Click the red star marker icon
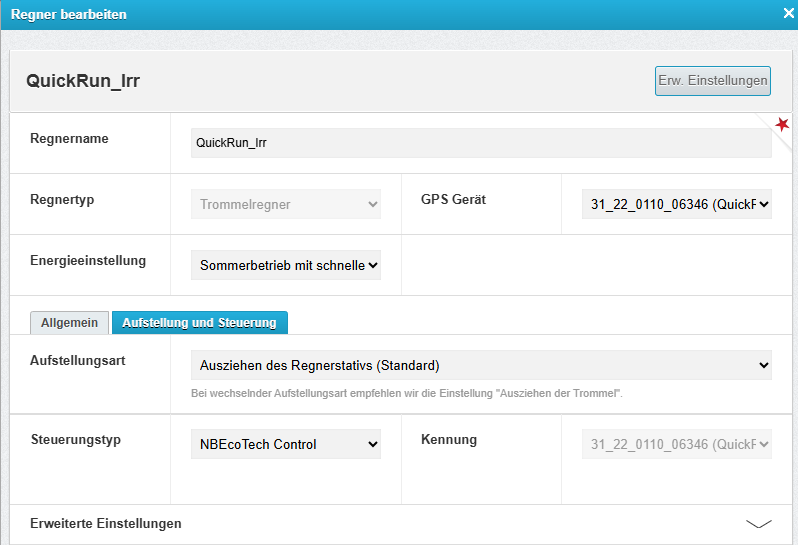The width and height of the screenshot is (798, 545). (x=782, y=123)
